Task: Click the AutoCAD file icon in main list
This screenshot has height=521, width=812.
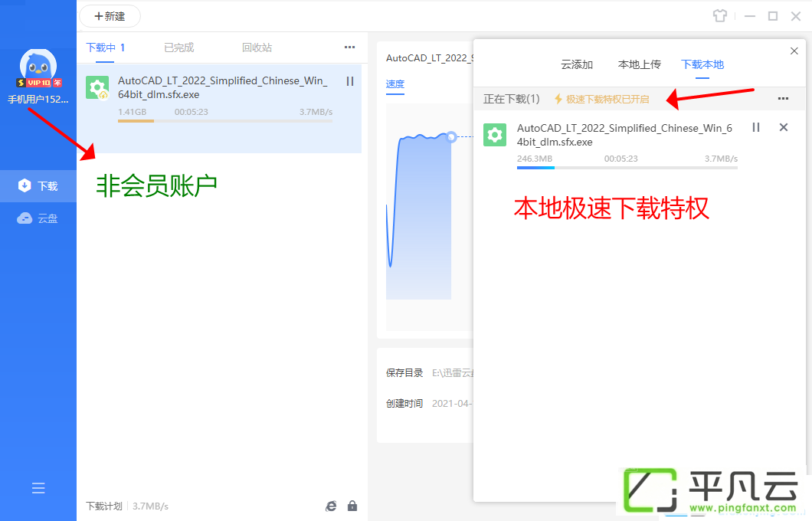Action: point(97,87)
